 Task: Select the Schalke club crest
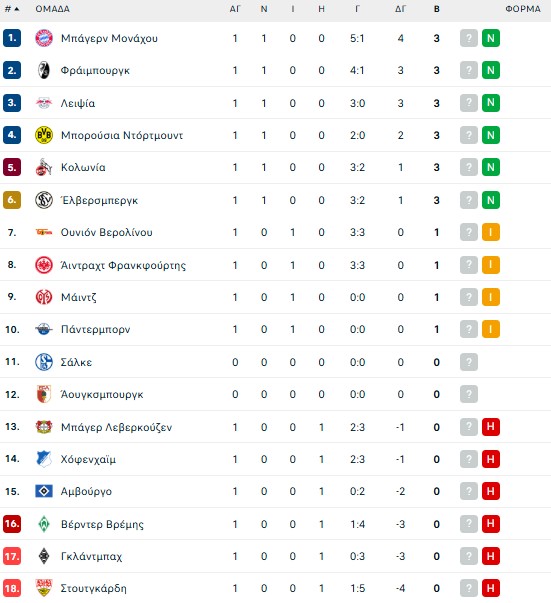tap(44, 362)
